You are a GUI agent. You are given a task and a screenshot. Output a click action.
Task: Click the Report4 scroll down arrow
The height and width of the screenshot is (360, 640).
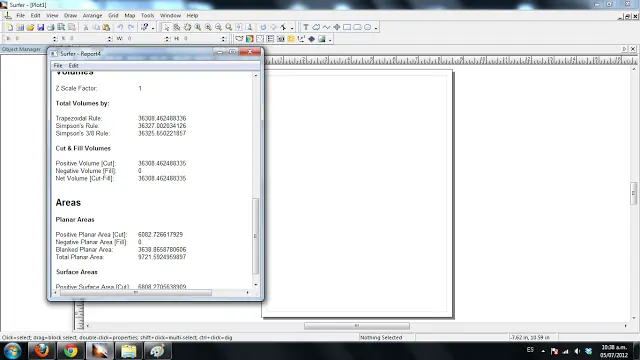click(256, 284)
